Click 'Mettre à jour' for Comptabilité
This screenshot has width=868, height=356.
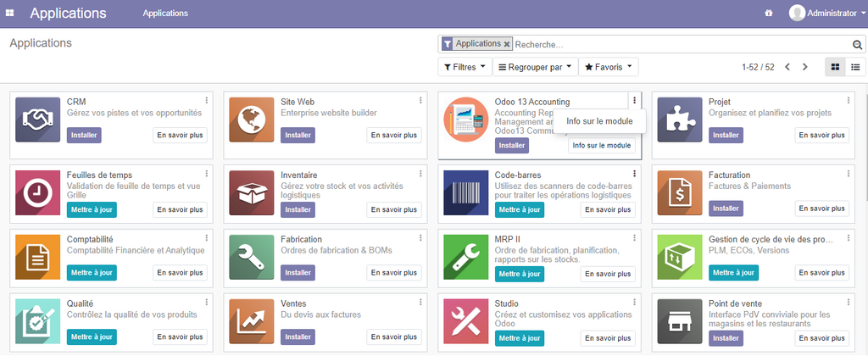coord(92,273)
